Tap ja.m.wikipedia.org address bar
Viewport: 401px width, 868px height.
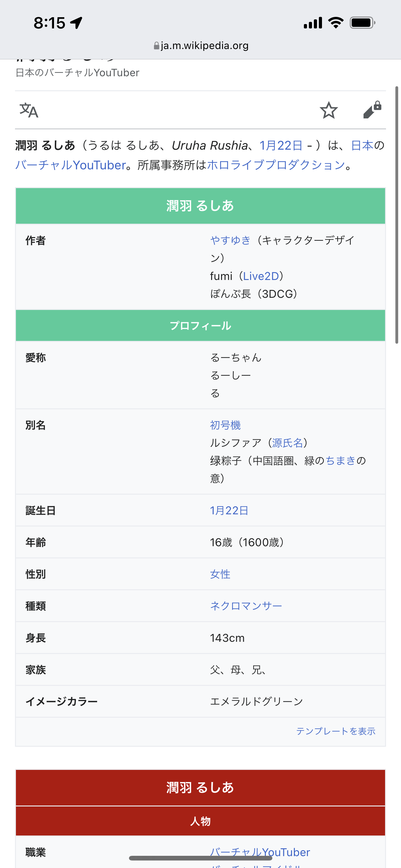tap(204, 46)
